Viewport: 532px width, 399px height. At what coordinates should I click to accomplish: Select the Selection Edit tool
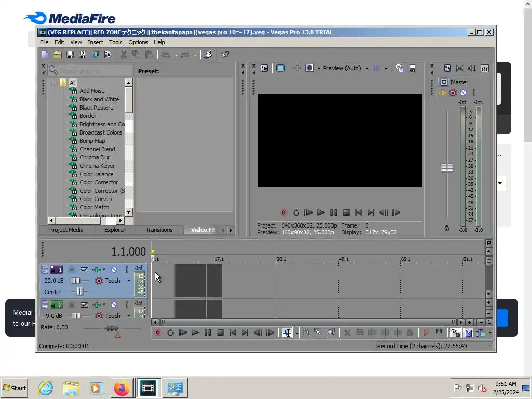coord(318,333)
